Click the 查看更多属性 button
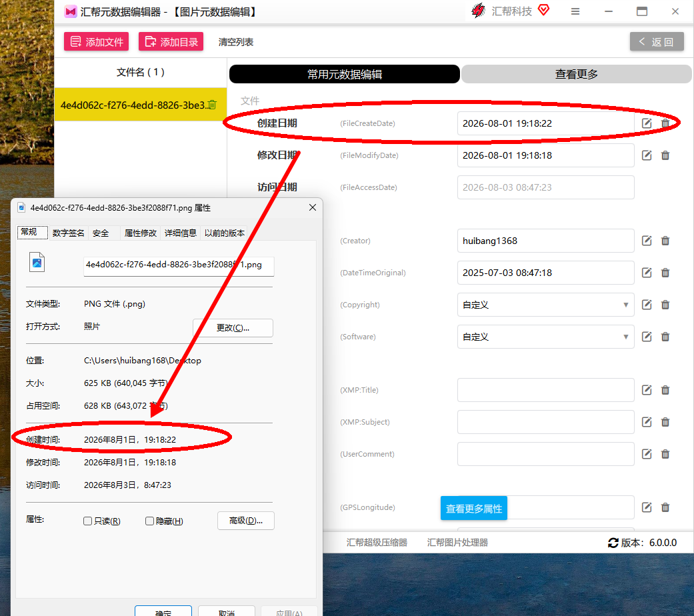Screen dimensions: 694x616 (x=473, y=509)
